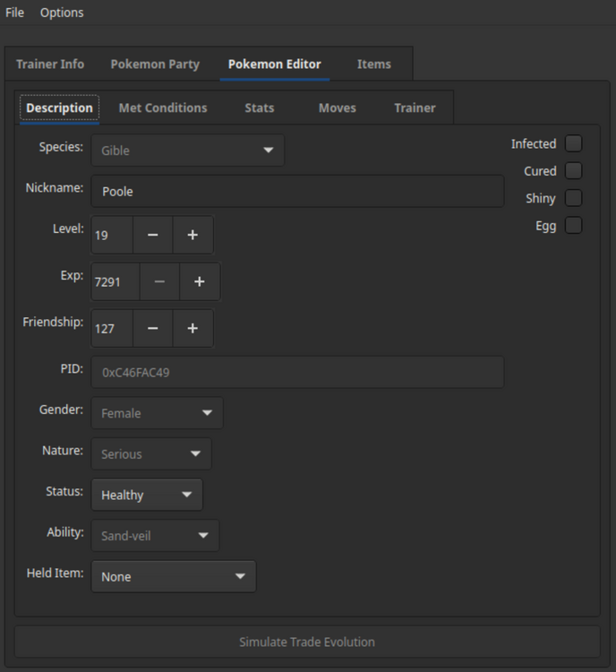Open the File menu

click(15, 13)
